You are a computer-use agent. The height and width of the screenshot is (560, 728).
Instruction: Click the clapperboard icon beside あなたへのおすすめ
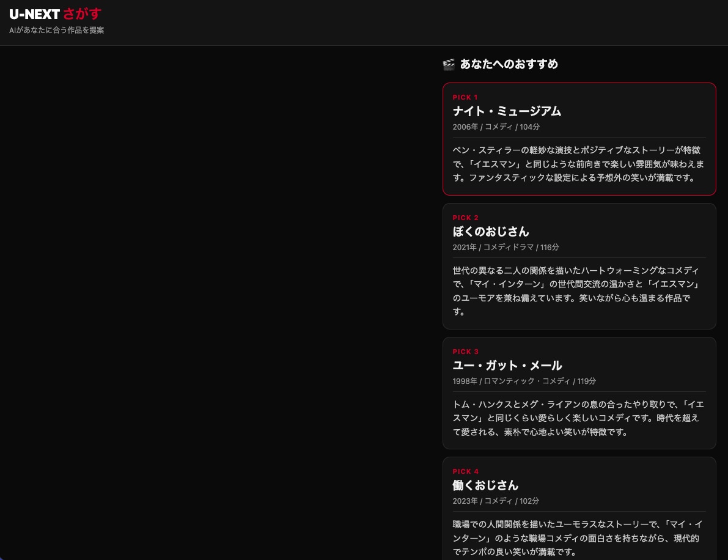pos(449,65)
